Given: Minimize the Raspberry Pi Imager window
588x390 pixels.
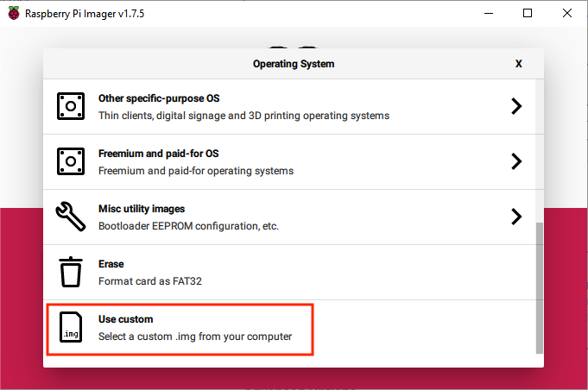Looking at the screenshot, I should click(488, 13).
